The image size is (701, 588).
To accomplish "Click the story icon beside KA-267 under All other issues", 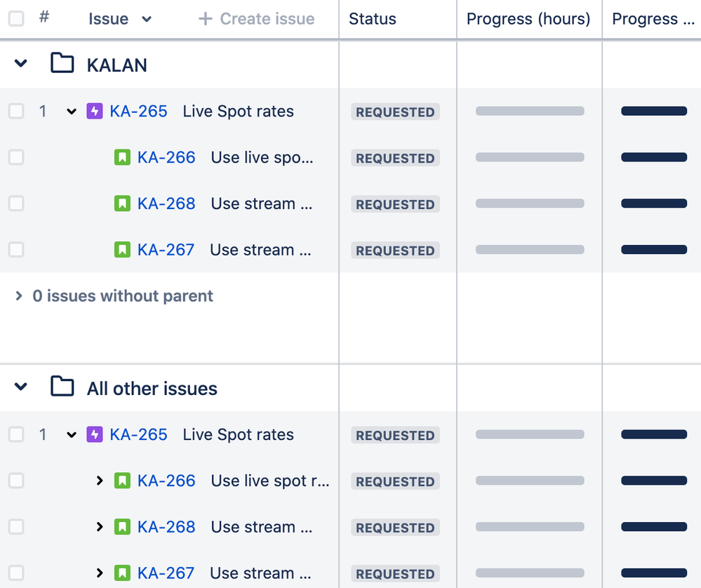I will 123,573.
